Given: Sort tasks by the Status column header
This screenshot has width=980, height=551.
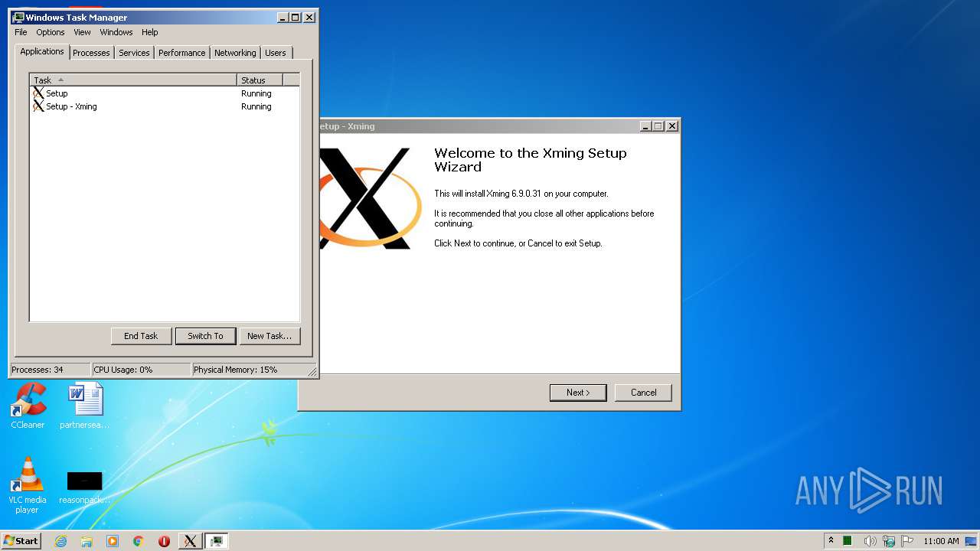Looking at the screenshot, I should point(260,80).
